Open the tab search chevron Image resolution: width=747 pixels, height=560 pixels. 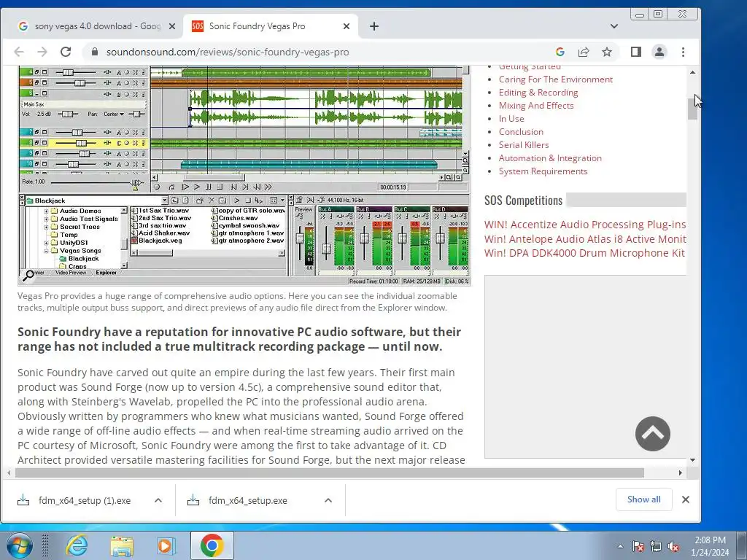click(x=614, y=26)
